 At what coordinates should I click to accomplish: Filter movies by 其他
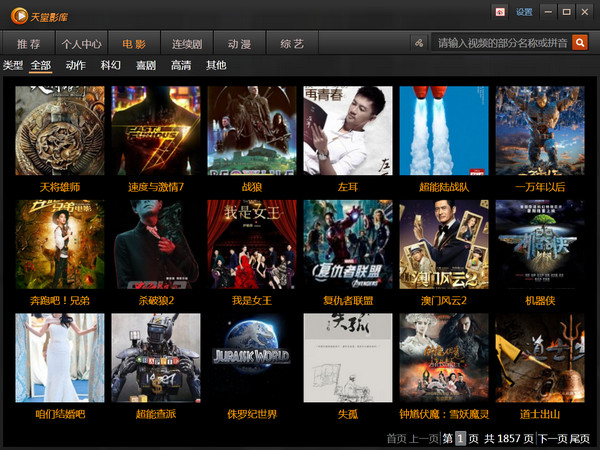(x=216, y=65)
